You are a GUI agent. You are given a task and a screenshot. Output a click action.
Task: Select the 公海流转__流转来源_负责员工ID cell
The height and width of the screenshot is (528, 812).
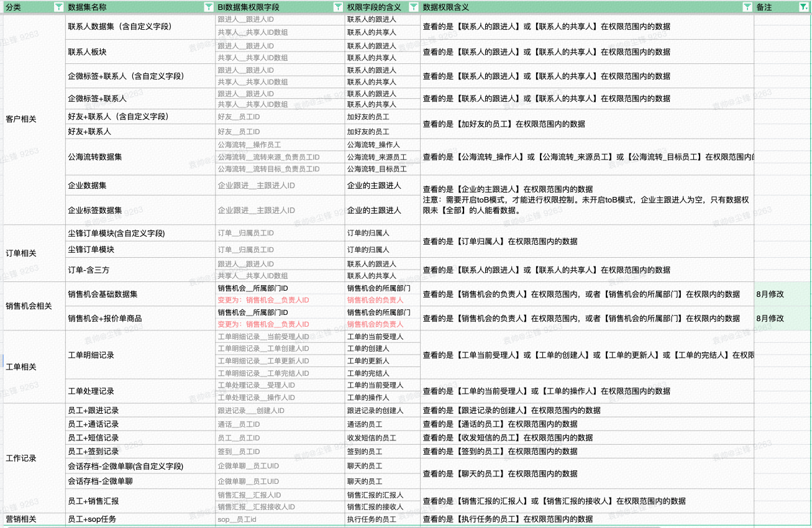[280, 157]
